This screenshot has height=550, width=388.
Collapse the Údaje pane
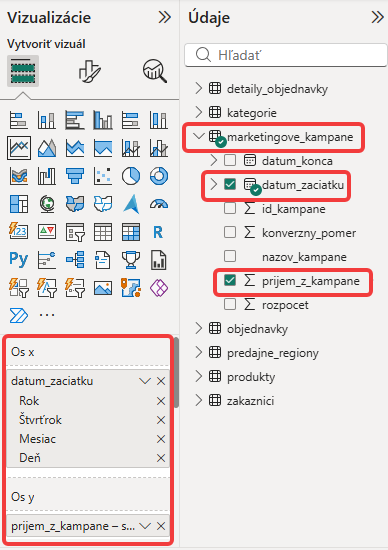click(377, 17)
